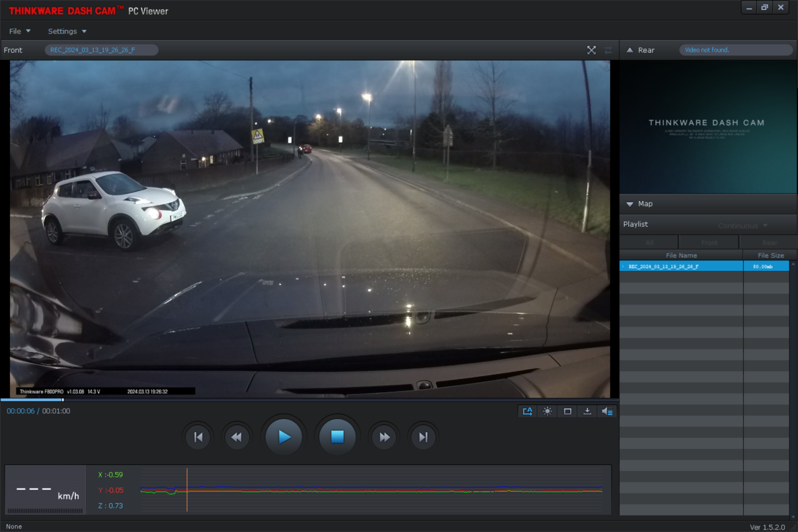
Task: Click the rear camera placeholder preview
Action: (x=708, y=127)
